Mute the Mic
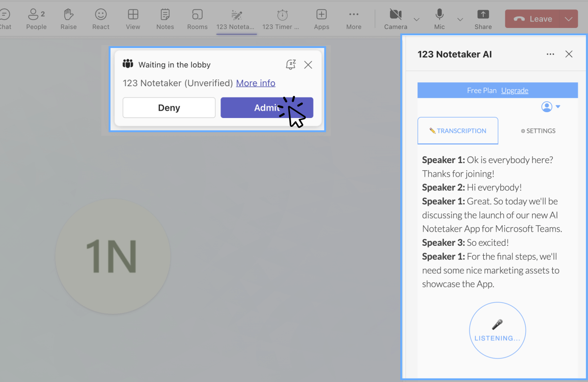This screenshot has height=382, width=588. click(x=440, y=19)
